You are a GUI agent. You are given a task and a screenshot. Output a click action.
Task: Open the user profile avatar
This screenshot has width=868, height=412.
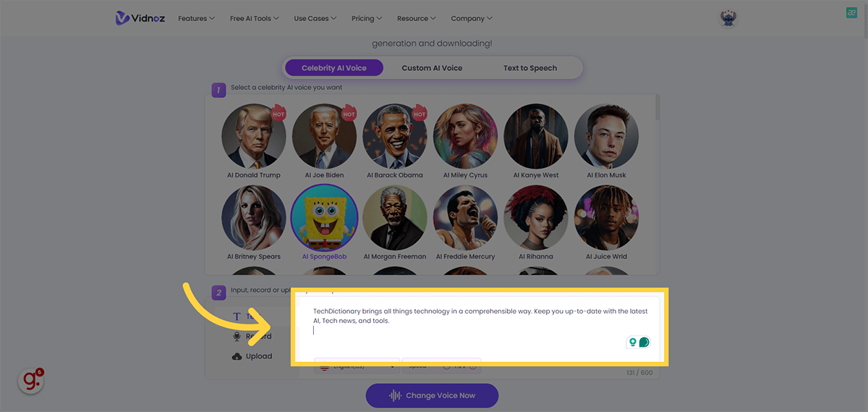[x=728, y=18]
